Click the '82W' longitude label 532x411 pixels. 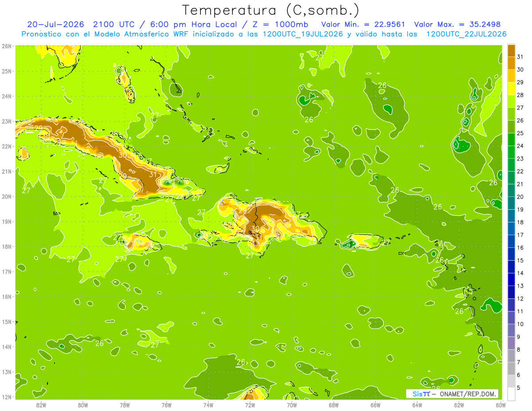pos(41,405)
